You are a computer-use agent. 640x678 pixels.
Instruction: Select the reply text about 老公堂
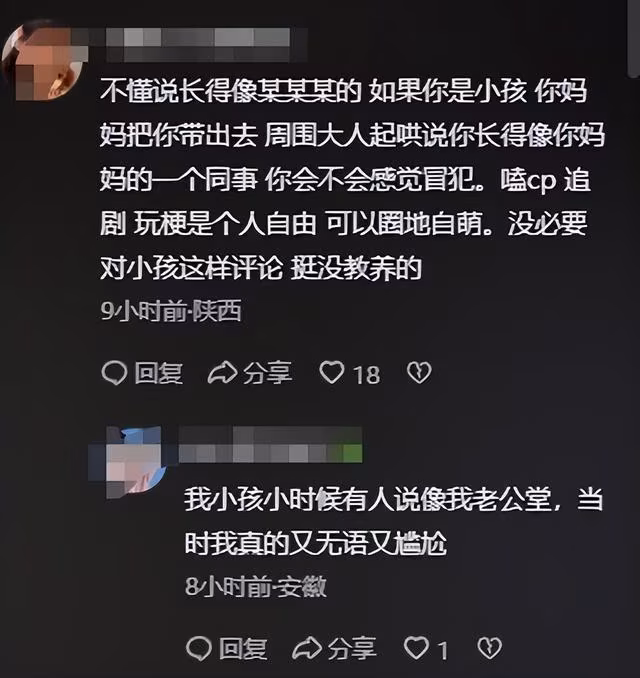point(394,521)
